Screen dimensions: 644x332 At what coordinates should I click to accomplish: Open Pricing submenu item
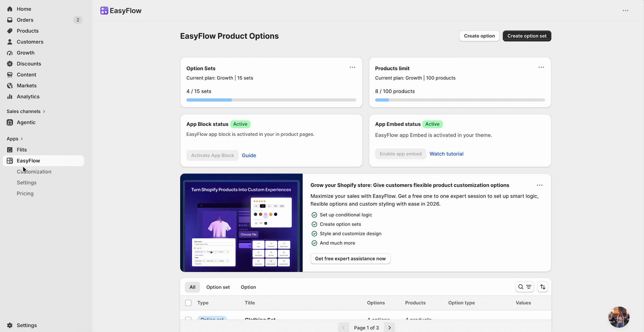[25, 194]
